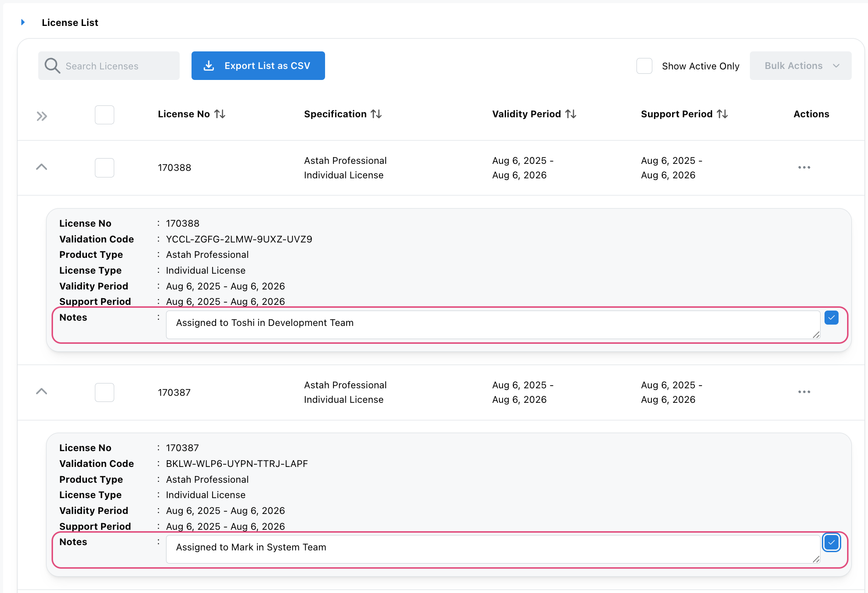Sort by Specification column arrows
Screen dimensions: 868x593
376,114
